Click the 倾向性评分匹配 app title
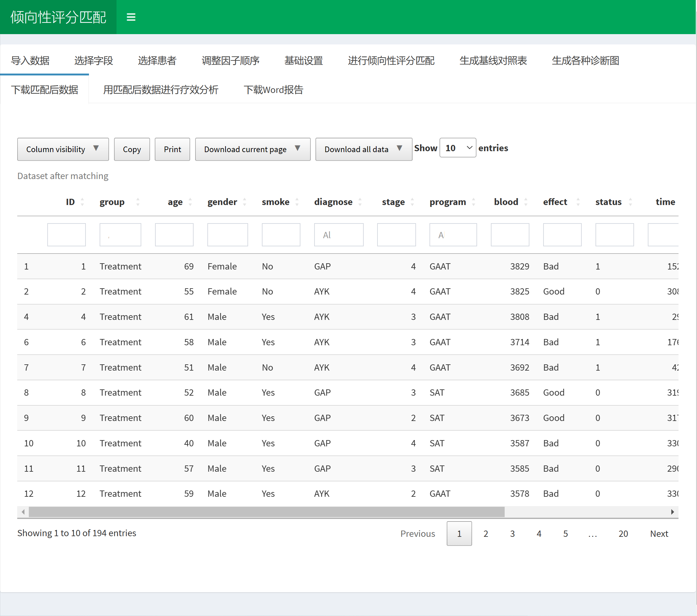The height and width of the screenshot is (616, 697). (x=58, y=17)
